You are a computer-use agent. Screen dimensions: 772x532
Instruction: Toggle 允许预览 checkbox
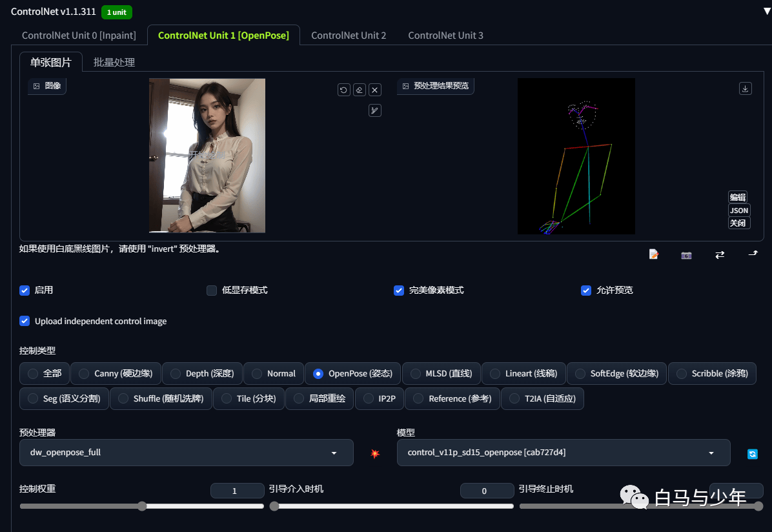click(x=586, y=291)
